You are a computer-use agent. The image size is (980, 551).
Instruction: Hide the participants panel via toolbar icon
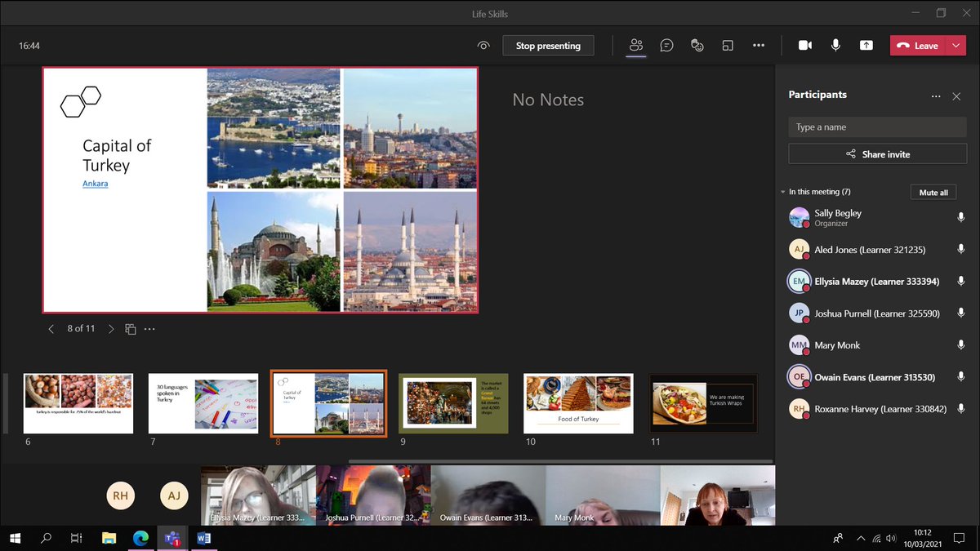[636, 46]
